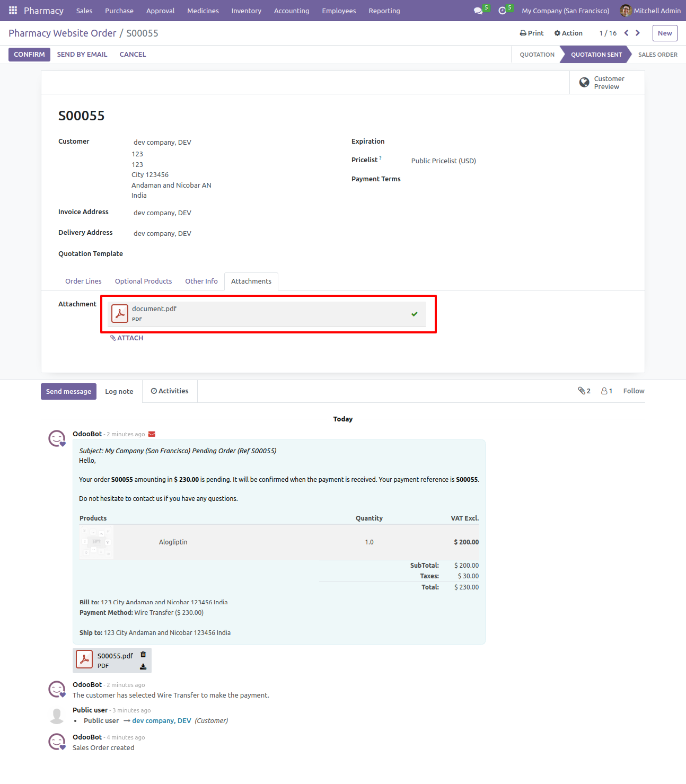Open Mitchell Admin user menu
Screen dimensions: 686x784
click(x=650, y=11)
